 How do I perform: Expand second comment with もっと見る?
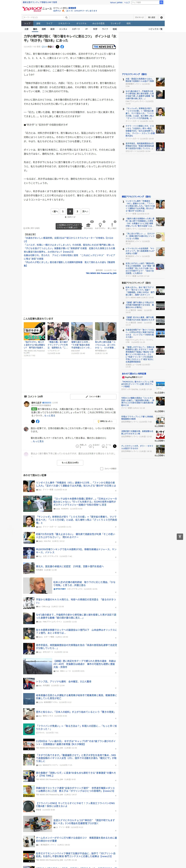click(x=39, y=441)
